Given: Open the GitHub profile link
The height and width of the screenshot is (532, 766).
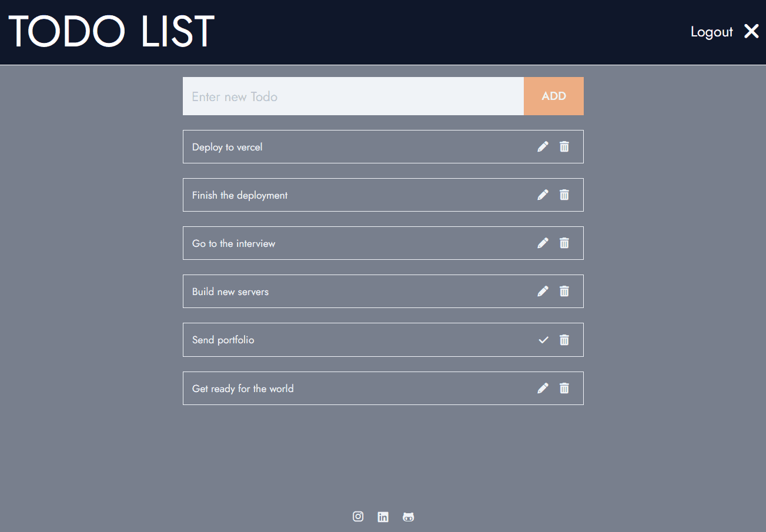Looking at the screenshot, I should pyautogui.click(x=408, y=517).
